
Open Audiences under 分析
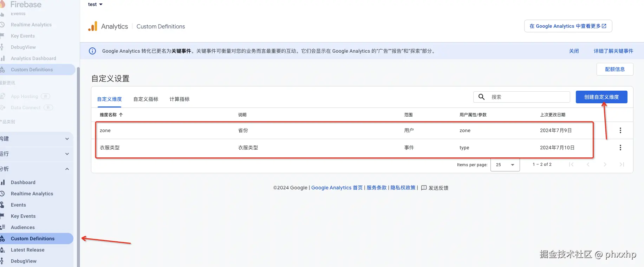pos(23,227)
